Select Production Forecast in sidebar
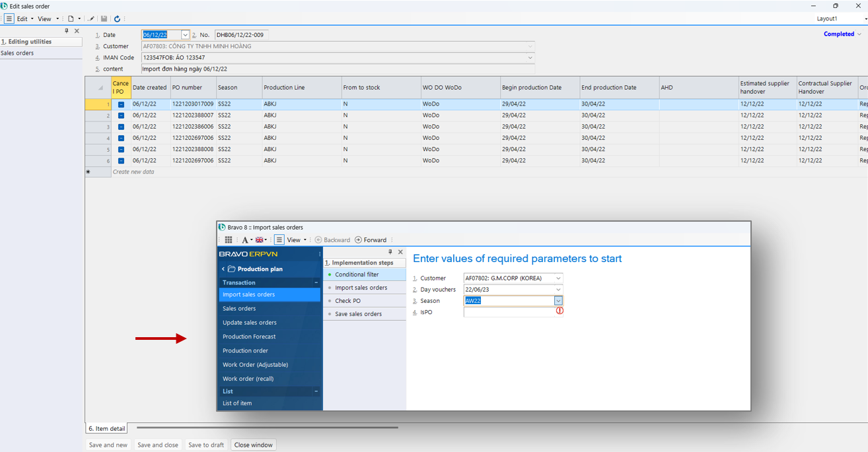The width and height of the screenshot is (868, 452). point(249,337)
